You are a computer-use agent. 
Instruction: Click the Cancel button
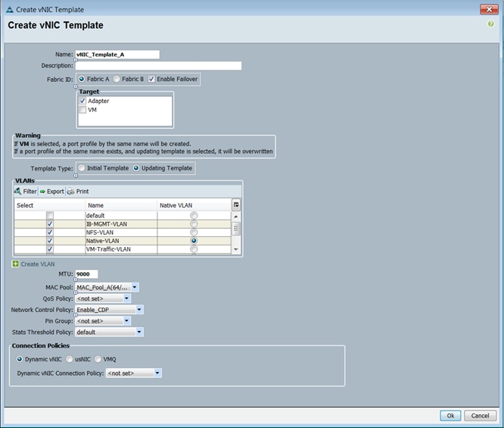point(481,415)
